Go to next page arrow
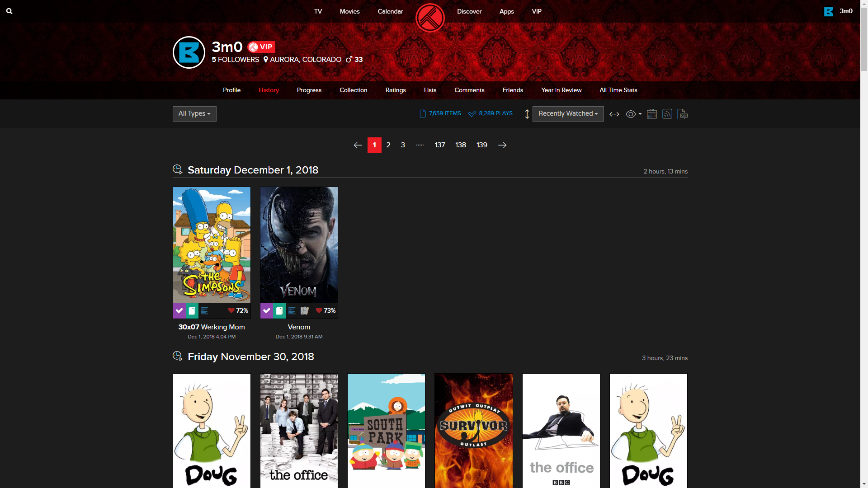Viewport: 868px width, 488px height. pyautogui.click(x=502, y=145)
